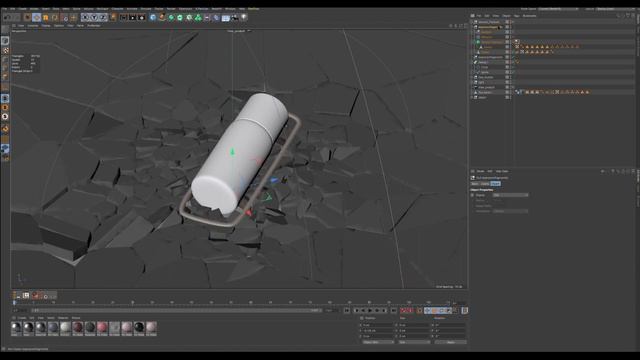Add a Camera object
Viewport: 640px width, 360px height.
point(235,18)
